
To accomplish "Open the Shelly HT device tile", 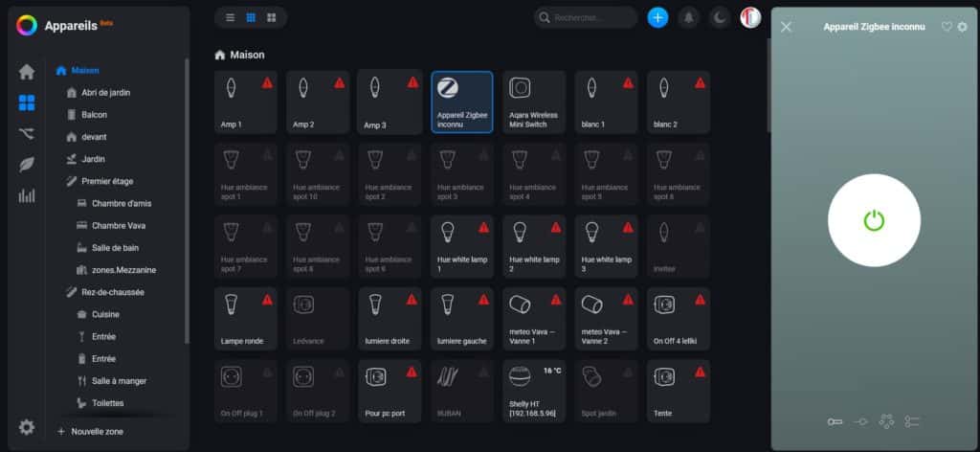I will point(534,391).
